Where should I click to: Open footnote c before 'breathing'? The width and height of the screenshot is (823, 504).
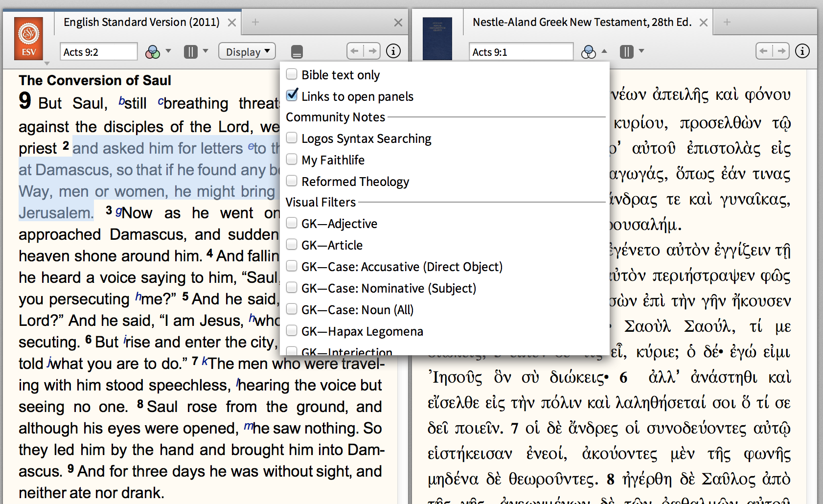(160, 102)
